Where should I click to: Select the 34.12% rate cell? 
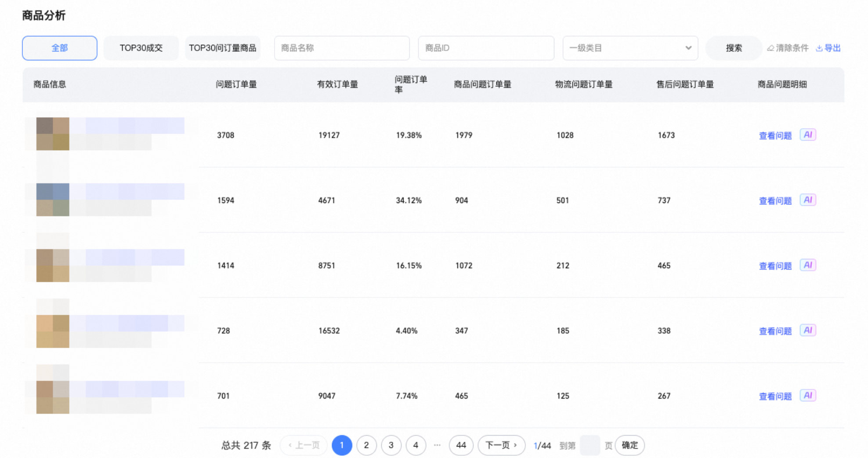[409, 200]
